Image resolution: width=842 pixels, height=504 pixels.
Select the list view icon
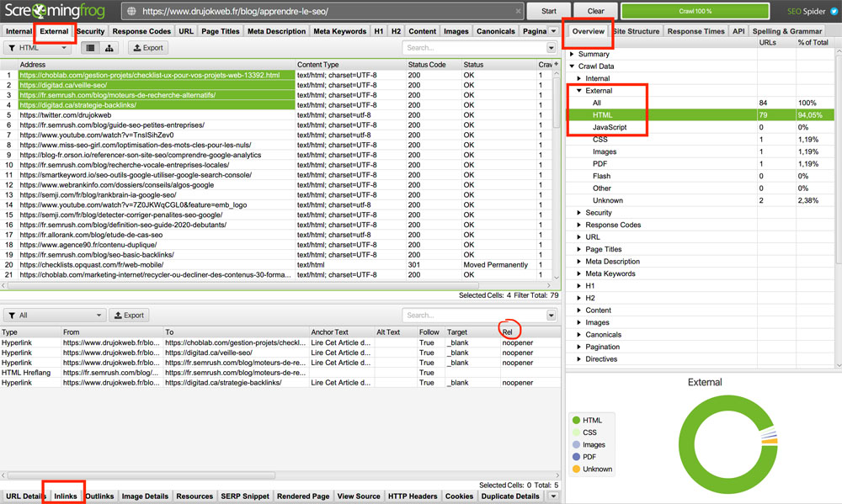90,48
